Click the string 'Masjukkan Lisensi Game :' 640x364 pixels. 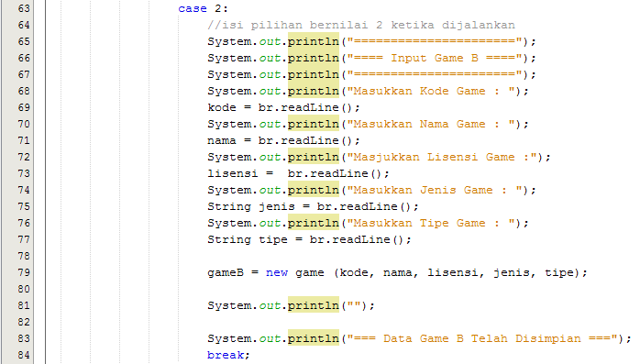click(x=442, y=157)
